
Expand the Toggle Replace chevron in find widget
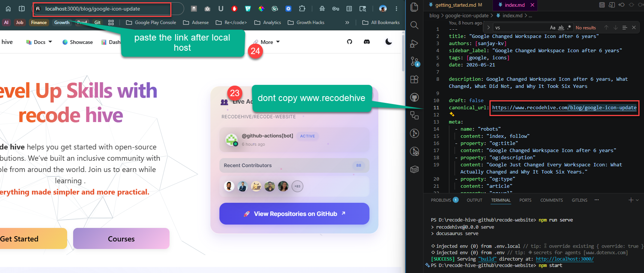point(488,27)
